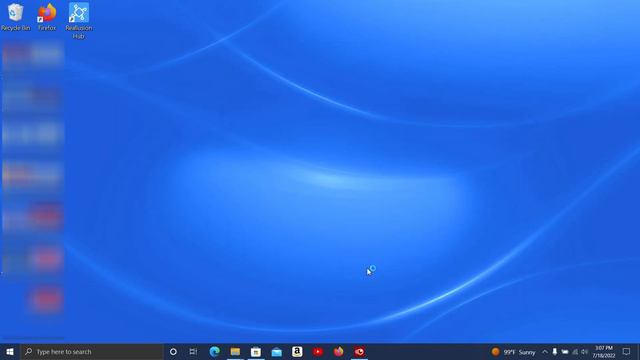The height and width of the screenshot is (360, 640).
Task: Open the YouTube taskbar shortcut
Action: [318, 351]
